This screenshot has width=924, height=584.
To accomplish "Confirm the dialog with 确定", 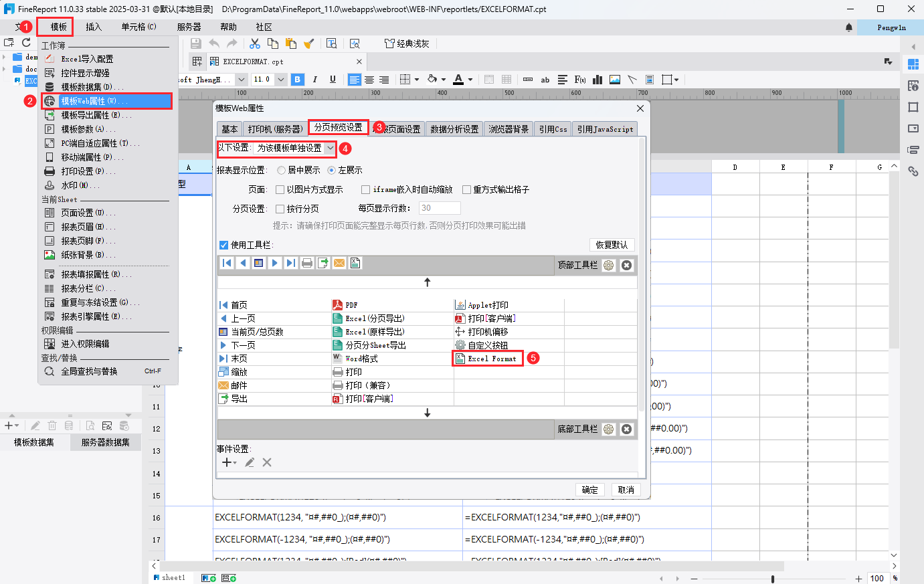I will point(589,489).
